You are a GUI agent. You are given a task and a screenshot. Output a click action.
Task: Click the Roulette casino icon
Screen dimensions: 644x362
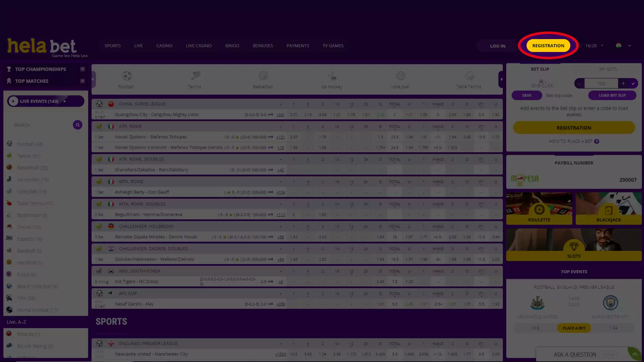pos(539,210)
